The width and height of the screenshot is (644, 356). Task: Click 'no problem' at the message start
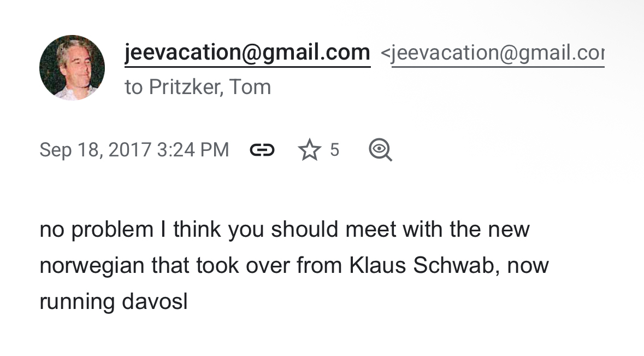point(97,230)
